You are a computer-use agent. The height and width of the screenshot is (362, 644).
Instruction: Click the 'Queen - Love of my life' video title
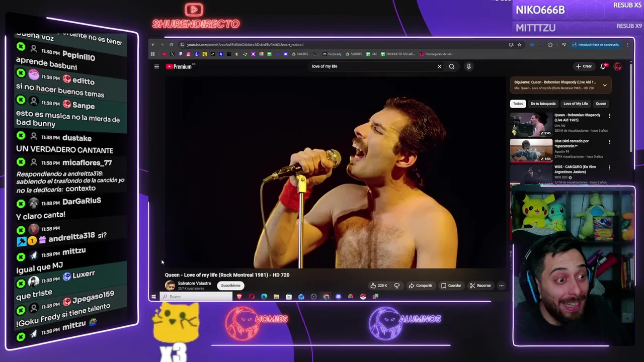click(227, 275)
